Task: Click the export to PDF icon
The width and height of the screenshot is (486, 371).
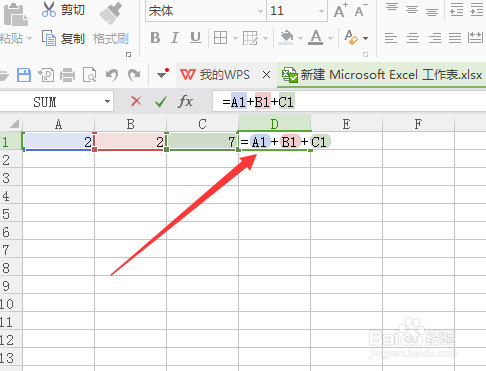Action: click(46, 75)
